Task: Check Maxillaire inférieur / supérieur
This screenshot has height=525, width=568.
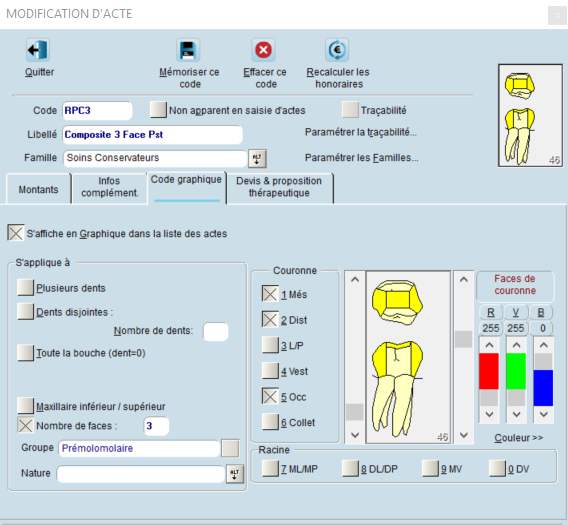Action: click(x=25, y=406)
